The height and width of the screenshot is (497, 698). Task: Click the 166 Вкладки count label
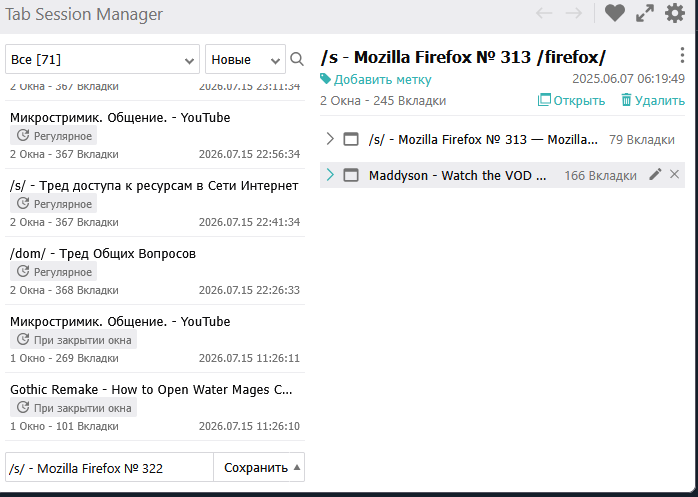[x=601, y=175]
